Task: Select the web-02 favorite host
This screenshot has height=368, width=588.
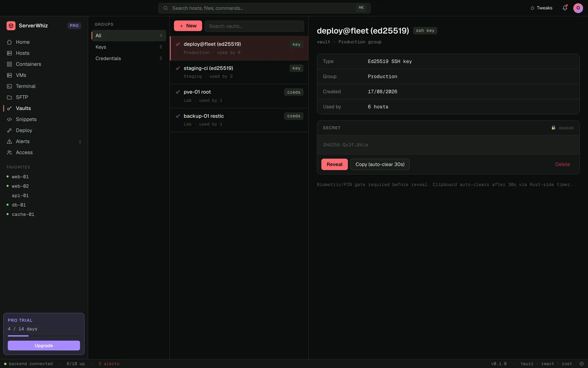Action: pos(44,186)
